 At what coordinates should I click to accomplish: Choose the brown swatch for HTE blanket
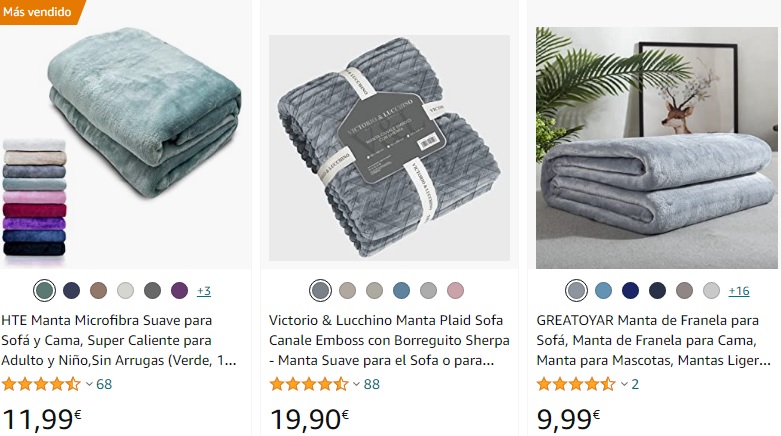coord(99,291)
